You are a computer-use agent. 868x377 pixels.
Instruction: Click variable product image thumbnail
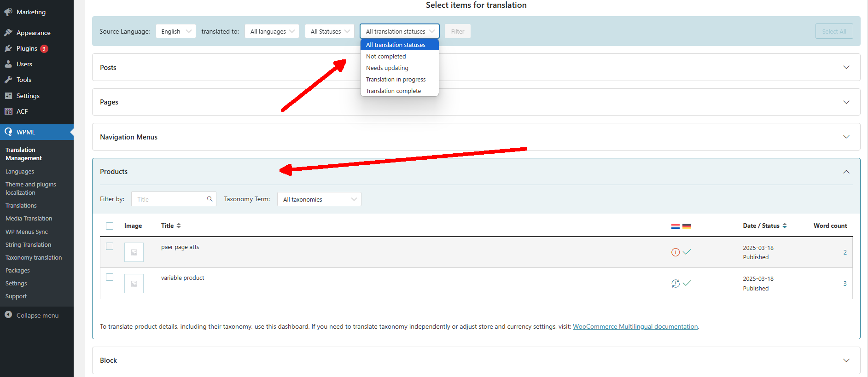coord(134,284)
